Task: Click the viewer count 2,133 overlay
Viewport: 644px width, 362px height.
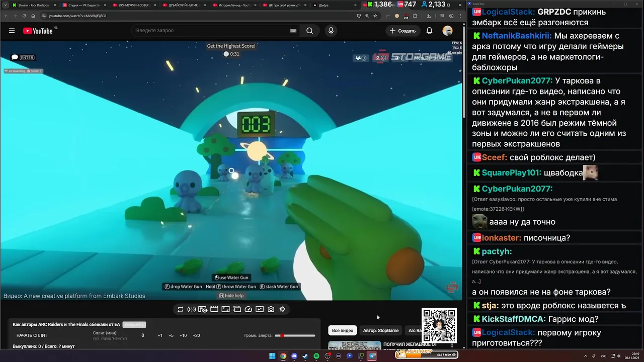Action: (x=433, y=5)
